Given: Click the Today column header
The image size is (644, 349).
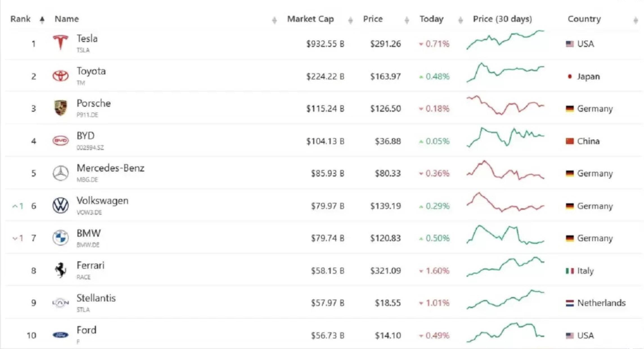Looking at the screenshot, I should pos(432,19).
